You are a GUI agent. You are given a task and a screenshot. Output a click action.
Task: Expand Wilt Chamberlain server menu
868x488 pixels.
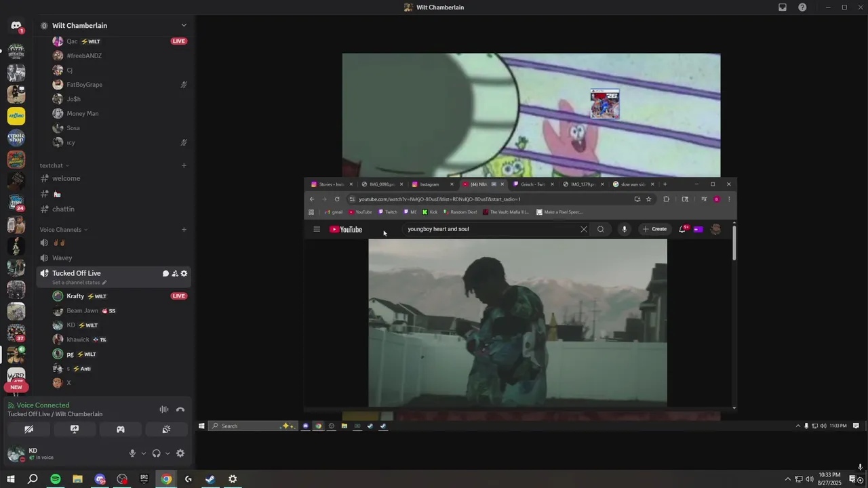[x=184, y=26]
